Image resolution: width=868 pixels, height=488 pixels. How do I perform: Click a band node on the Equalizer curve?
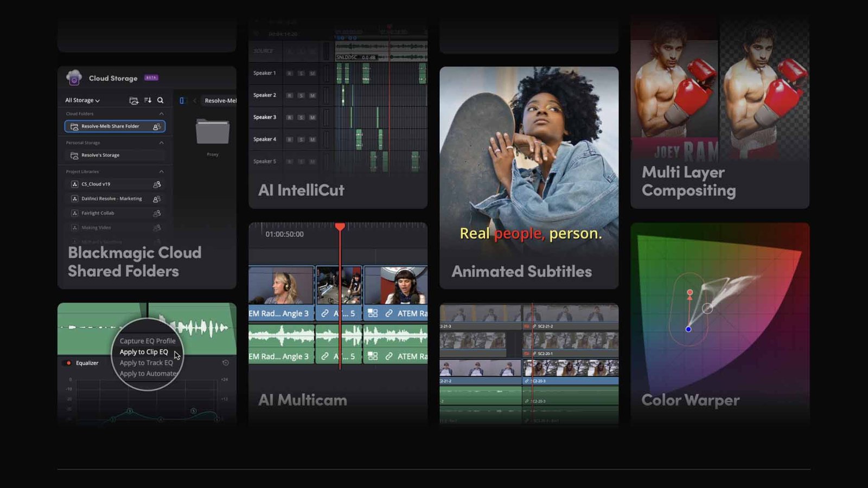(129, 410)
